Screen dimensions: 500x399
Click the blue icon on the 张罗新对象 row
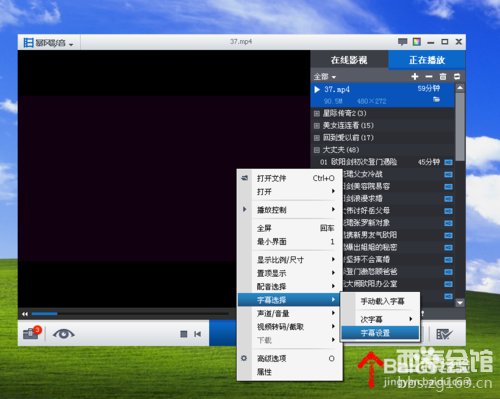click(x=448, y=223)
